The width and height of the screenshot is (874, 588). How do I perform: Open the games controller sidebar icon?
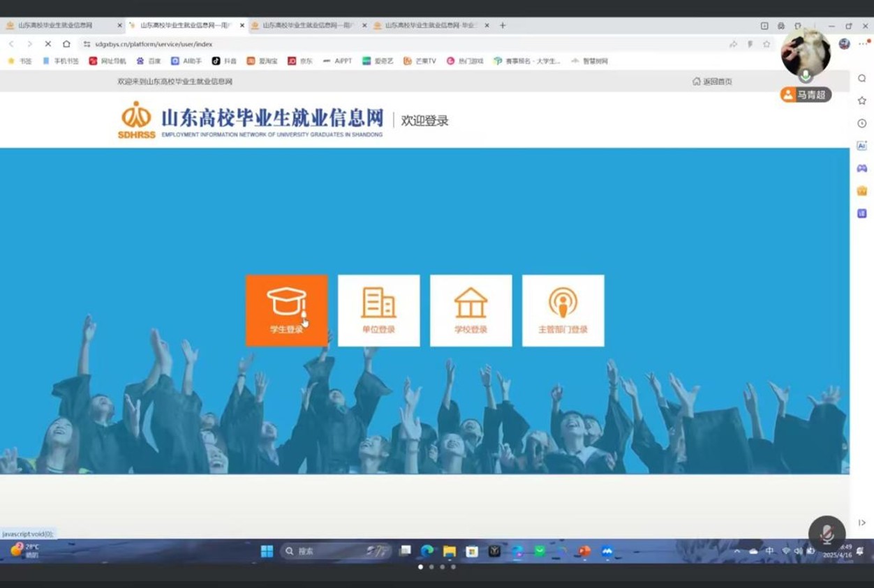coord(861,168)
